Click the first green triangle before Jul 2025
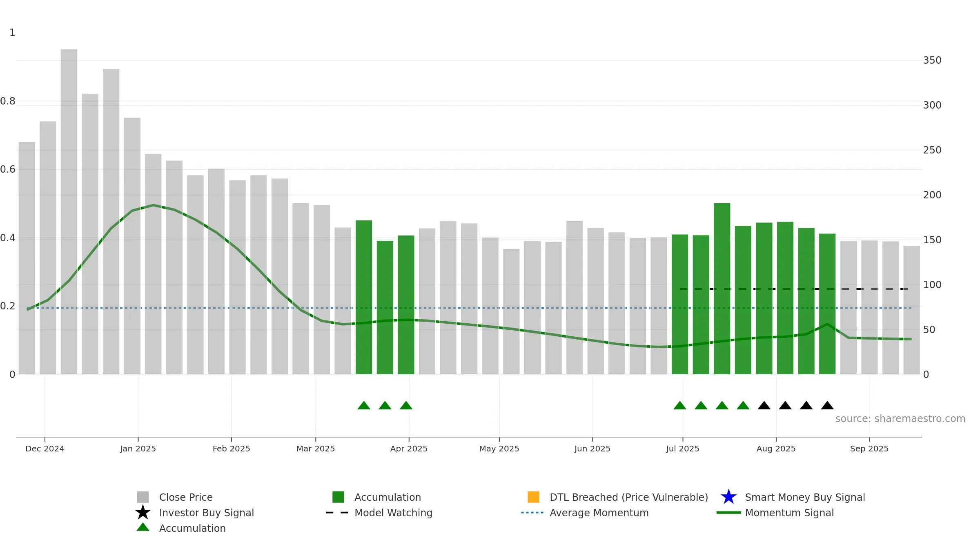Viewport: 980px width, 551px height. point(680,405)
